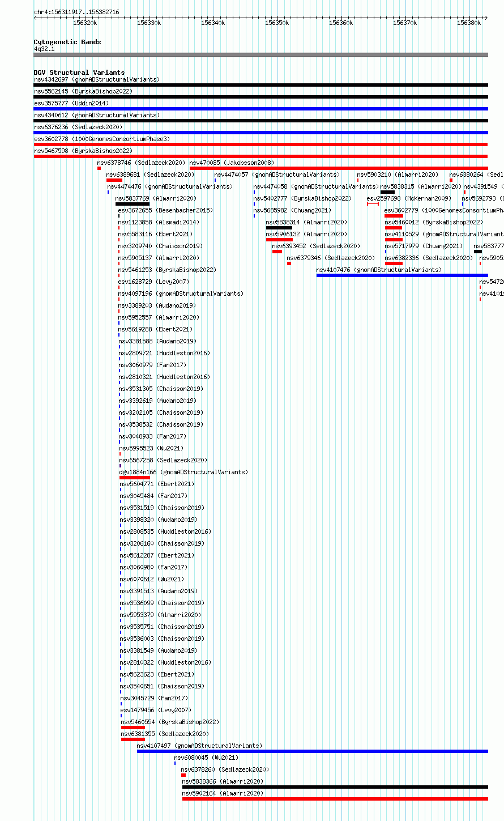Click the 156360k ruler tick label
Image resolution: width=504 pixels, height=821 pixels.
pyautogui.click(x=341, y=23)
